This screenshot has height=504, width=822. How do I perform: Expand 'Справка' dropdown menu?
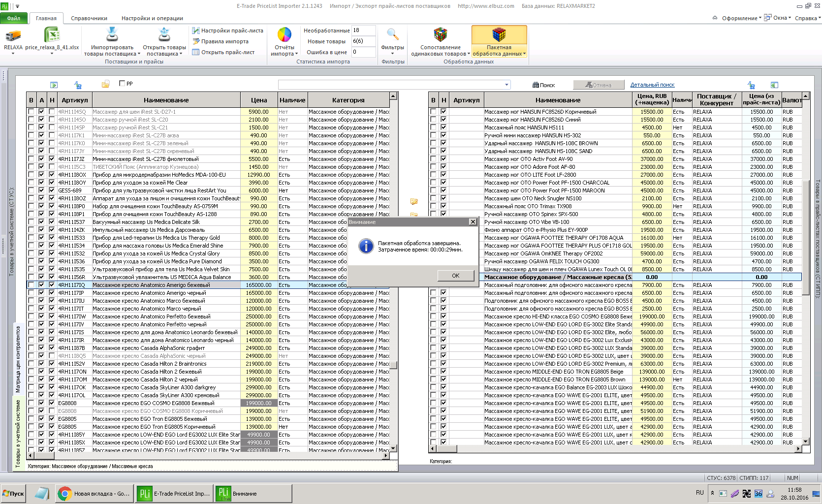pos(808,18)
